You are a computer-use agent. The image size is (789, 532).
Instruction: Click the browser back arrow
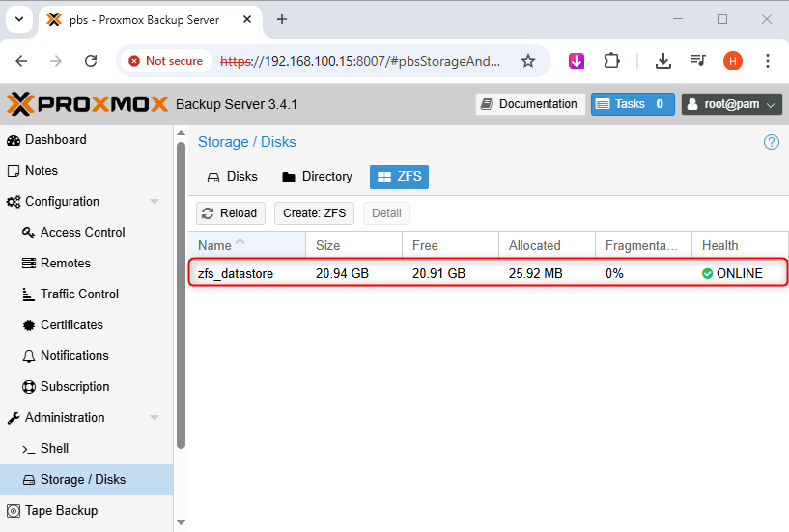tap(21, 62)
